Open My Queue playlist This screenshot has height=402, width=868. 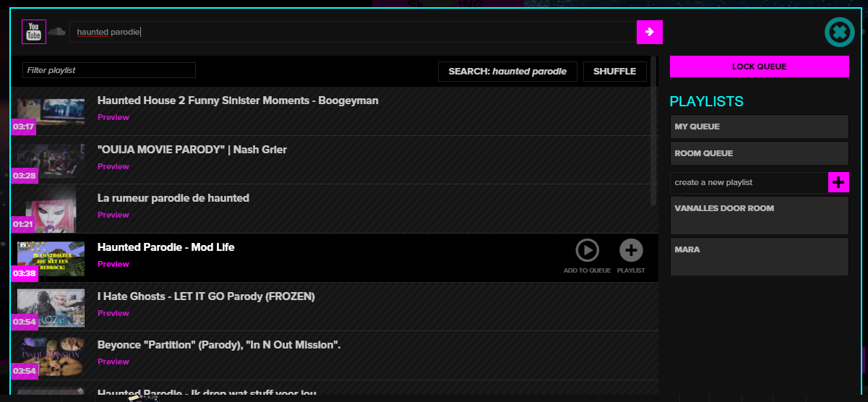[759, 127]
